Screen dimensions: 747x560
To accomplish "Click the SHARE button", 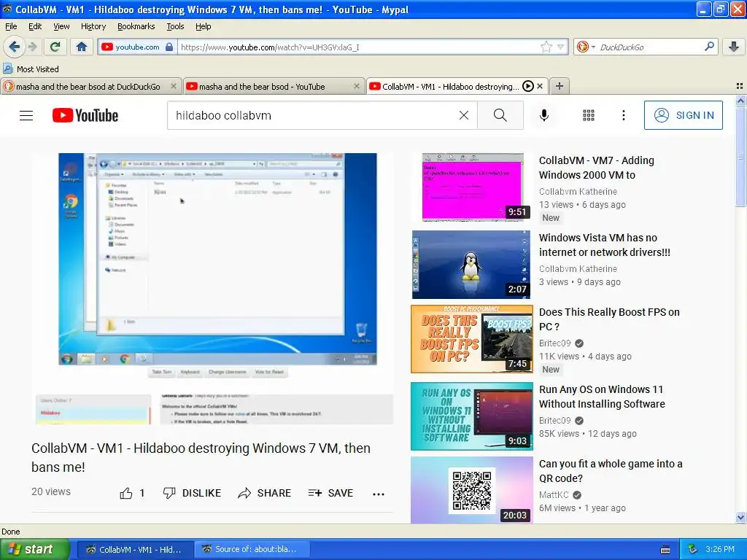I will (264, 493).
